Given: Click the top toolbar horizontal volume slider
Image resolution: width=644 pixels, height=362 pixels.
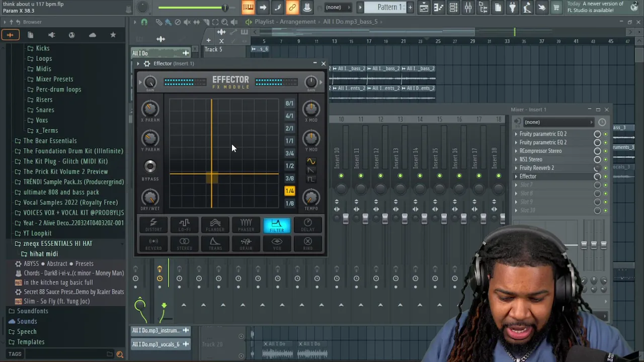Looking at the screenshot, I should pos(192,8).
